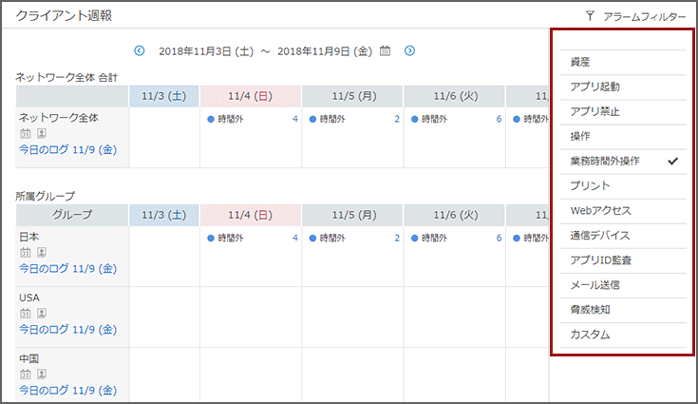The width and height of the screenshot is (698, 404).
Task: Open the アラームフィルター funnel icon
Action: point(590,16)
